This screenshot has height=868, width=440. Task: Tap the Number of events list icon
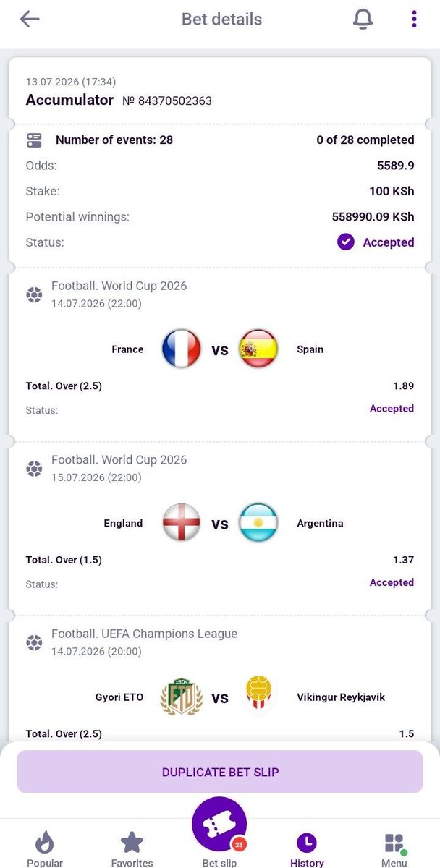pos(34,140)
